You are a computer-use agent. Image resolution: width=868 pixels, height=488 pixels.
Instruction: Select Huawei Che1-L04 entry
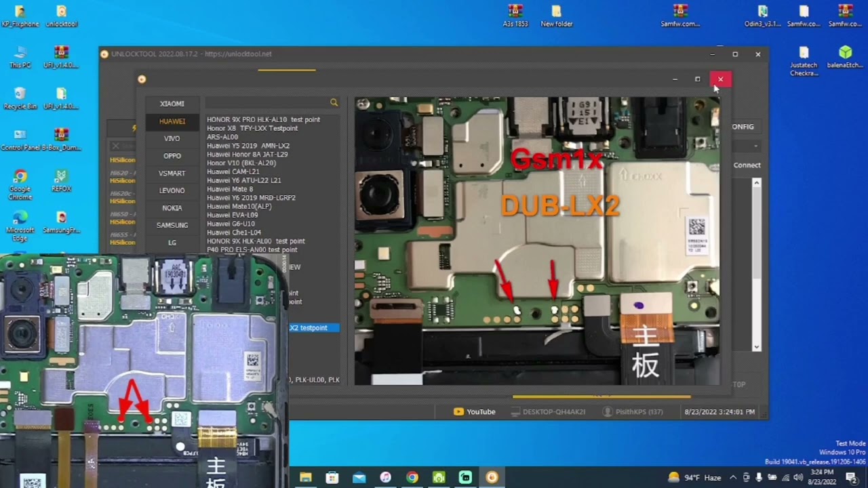click(x=234, y=232)
